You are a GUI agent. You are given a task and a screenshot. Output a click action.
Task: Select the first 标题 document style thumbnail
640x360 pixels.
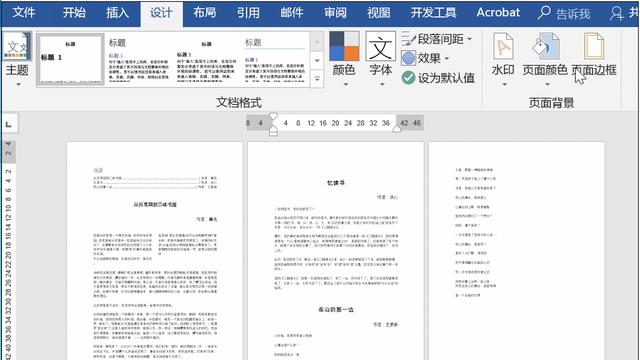pyautogui.click(x=70, y=60)
